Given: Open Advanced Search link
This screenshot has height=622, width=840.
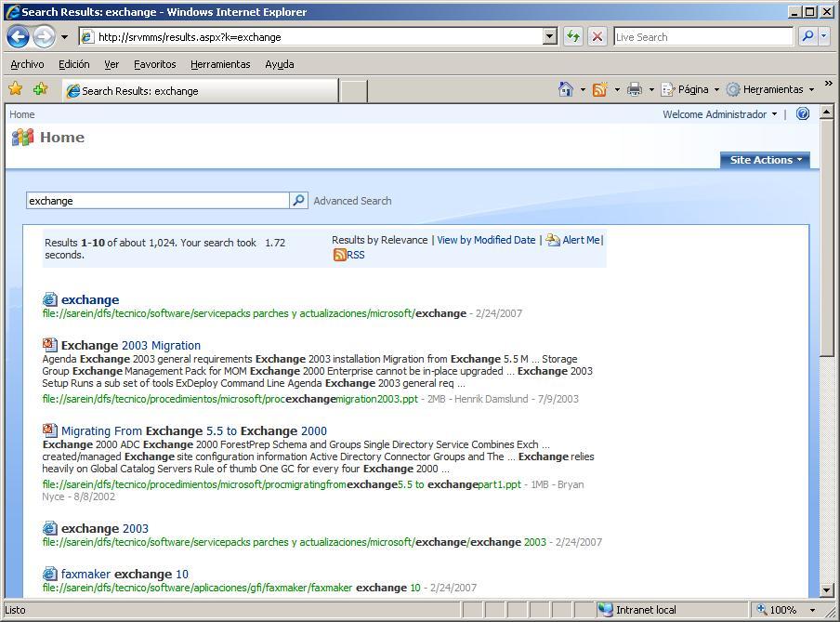Looking at the screenshot, I should coord(352,201).
